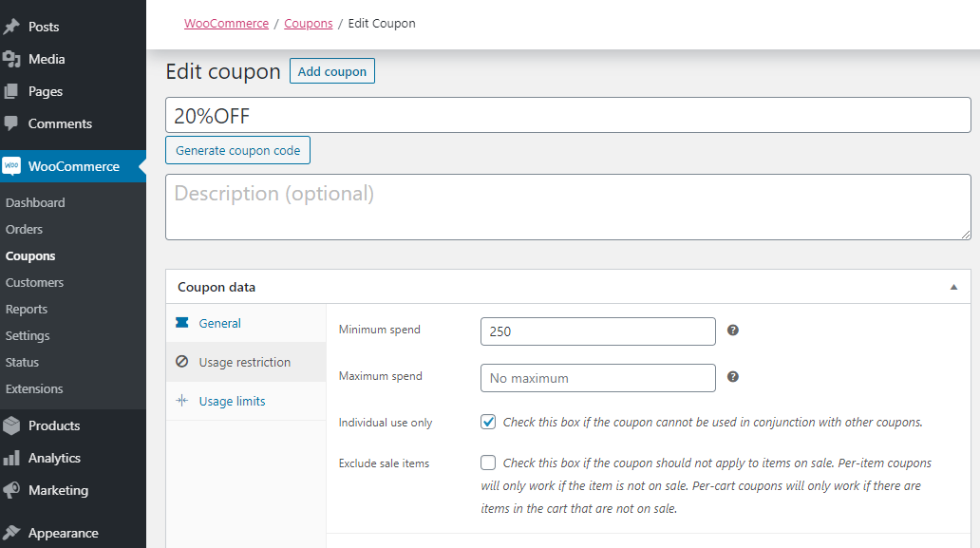Click the Usage restriction ban icon
This screenshot has width=980, height=548.
(182, 361)
